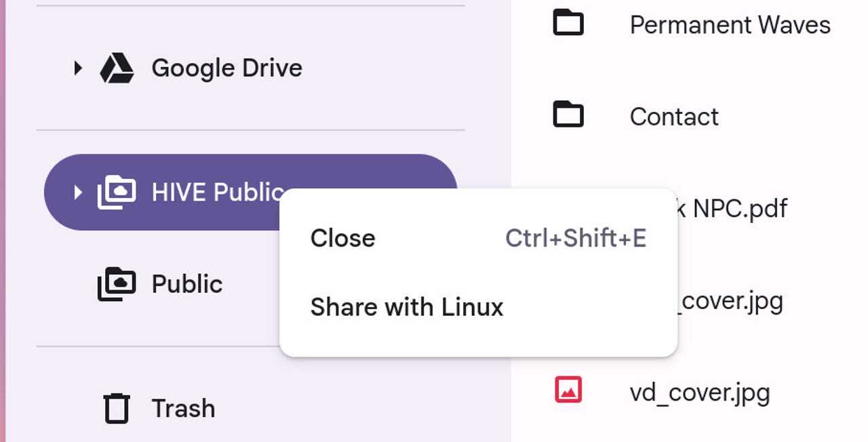The height and width of the screenshot is (442, 868).
Task: Click the Contact folder icon
Action: (568, 116)
